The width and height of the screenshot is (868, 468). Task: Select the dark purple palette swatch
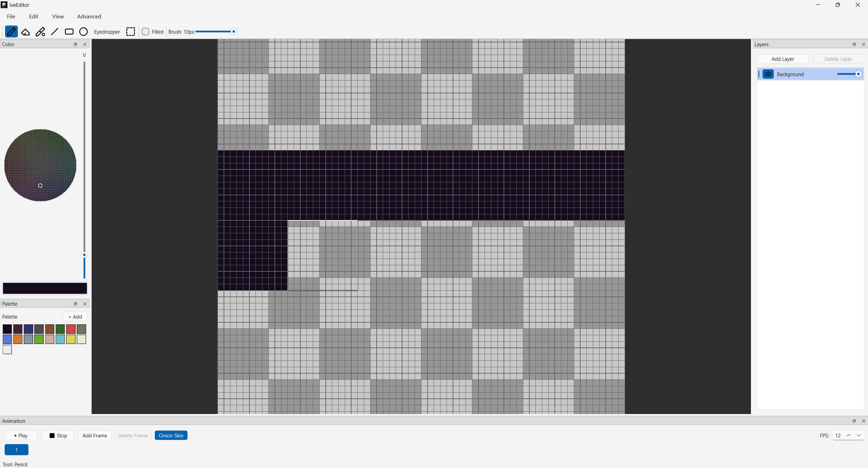(x=18, y=329)
